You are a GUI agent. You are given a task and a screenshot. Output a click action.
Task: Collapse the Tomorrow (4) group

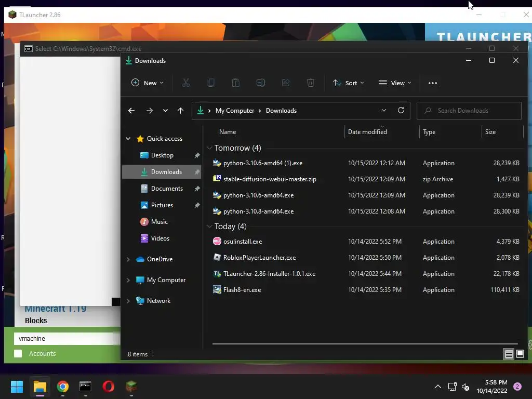click(210, 148)
